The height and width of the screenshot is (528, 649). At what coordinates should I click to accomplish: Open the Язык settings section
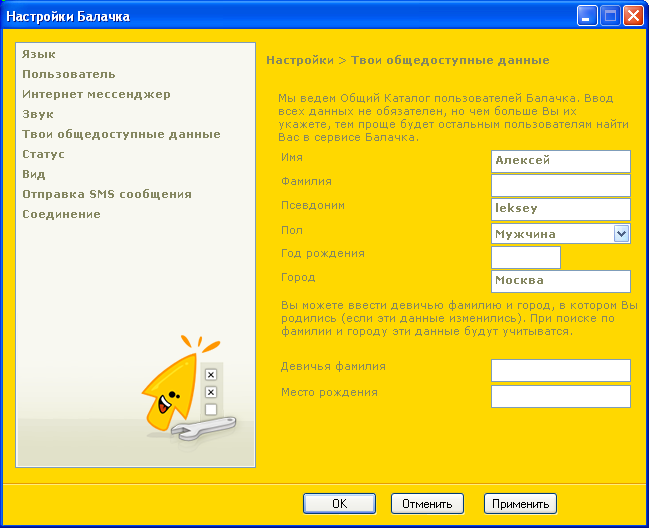click(39, 54)
